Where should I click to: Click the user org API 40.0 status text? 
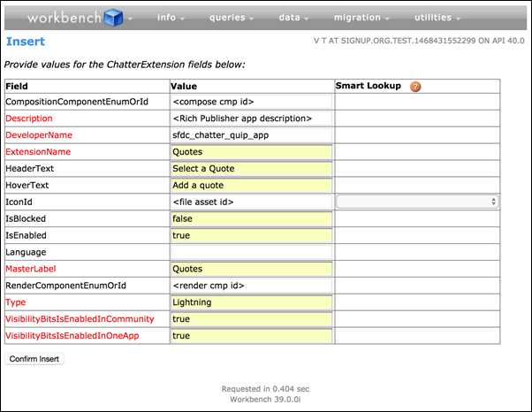pos(419,41)
